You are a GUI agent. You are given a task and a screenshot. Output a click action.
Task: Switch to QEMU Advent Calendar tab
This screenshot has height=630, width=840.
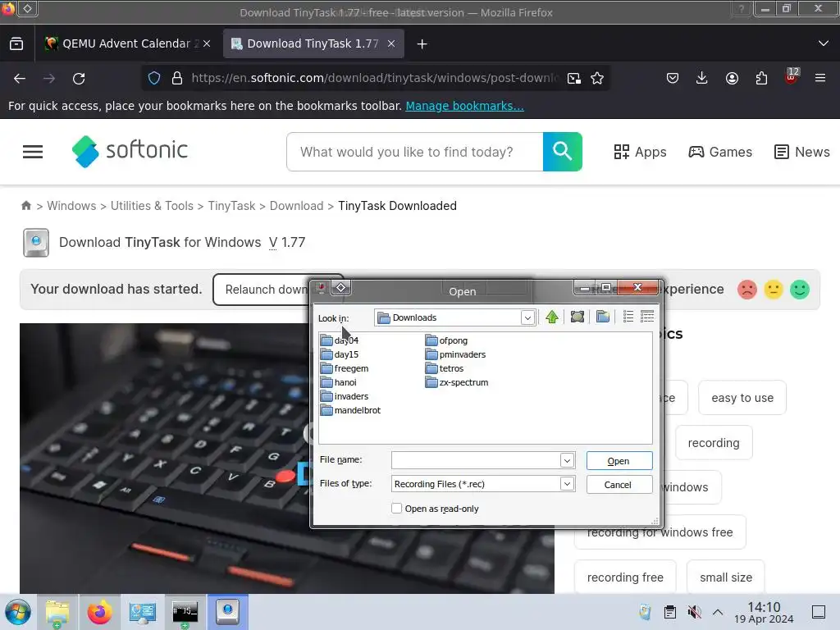coord(126,44)
